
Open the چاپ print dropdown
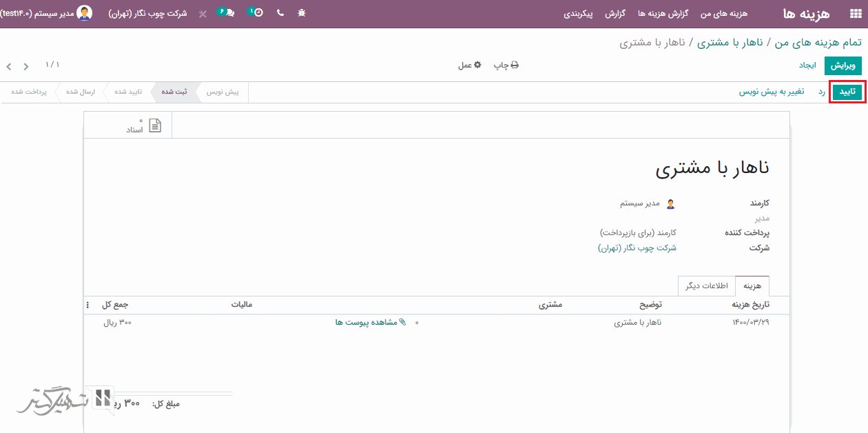click(506, 65)
